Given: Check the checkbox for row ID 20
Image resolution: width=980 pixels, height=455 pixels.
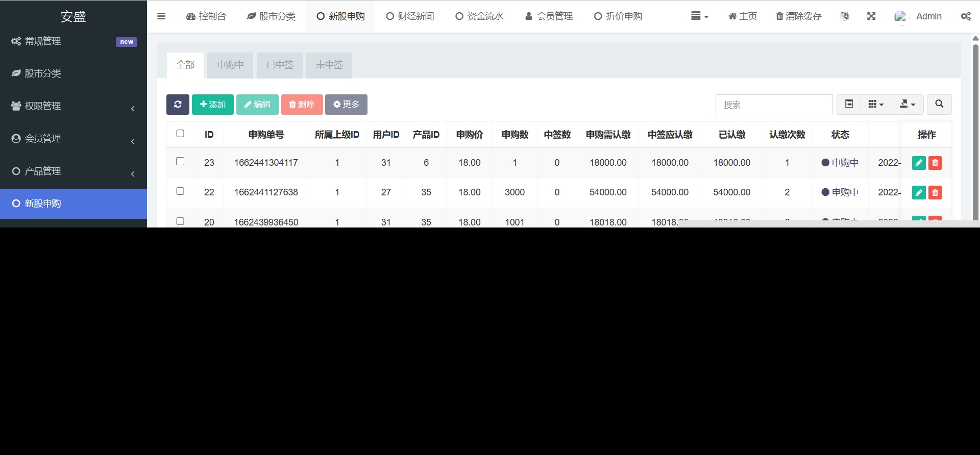Looking at the screenshot, I should tap(180, 221).
